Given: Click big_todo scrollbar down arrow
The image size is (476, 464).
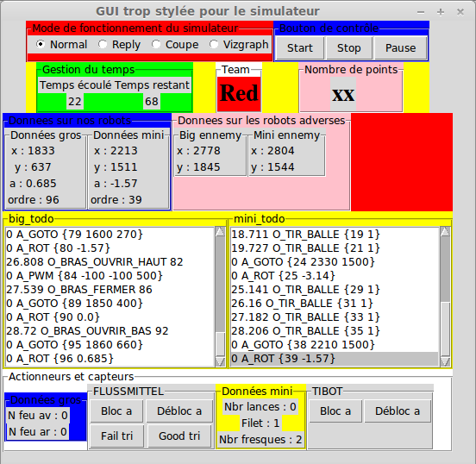Looking at the screenshot, I should pos(220,361).
